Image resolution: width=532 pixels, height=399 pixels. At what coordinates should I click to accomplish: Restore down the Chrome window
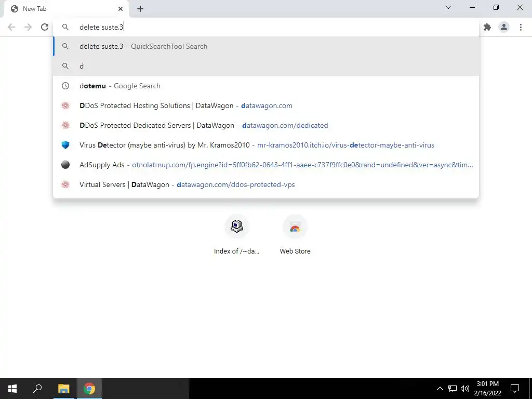click(496, 7)
